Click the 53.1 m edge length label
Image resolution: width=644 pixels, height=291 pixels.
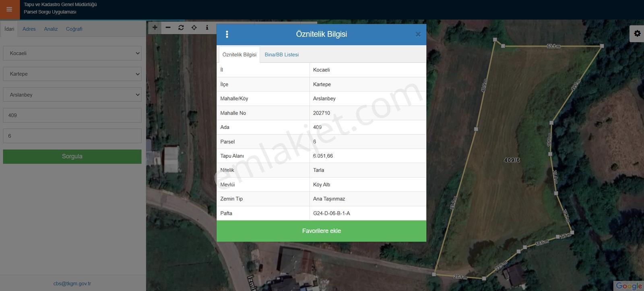(553, 46)
